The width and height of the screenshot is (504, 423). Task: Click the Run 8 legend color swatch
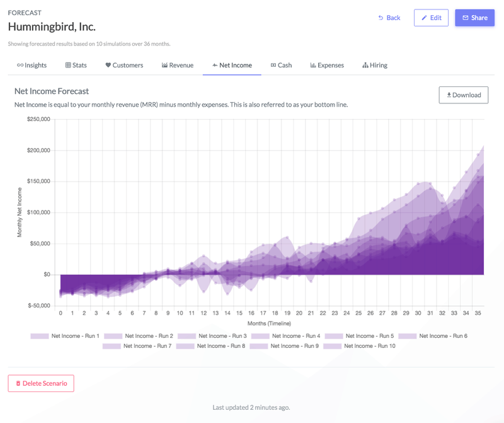(185, 346)
